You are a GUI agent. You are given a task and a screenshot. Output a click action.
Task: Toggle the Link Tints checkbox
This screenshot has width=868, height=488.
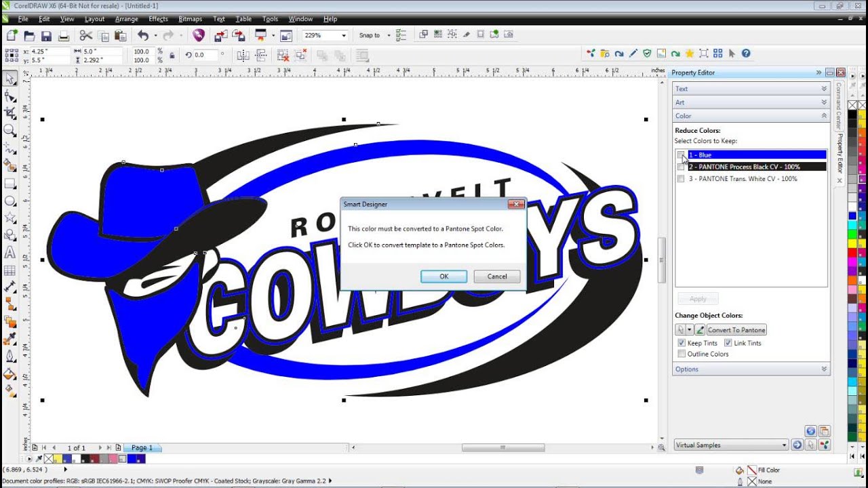(x=728, y=343)
